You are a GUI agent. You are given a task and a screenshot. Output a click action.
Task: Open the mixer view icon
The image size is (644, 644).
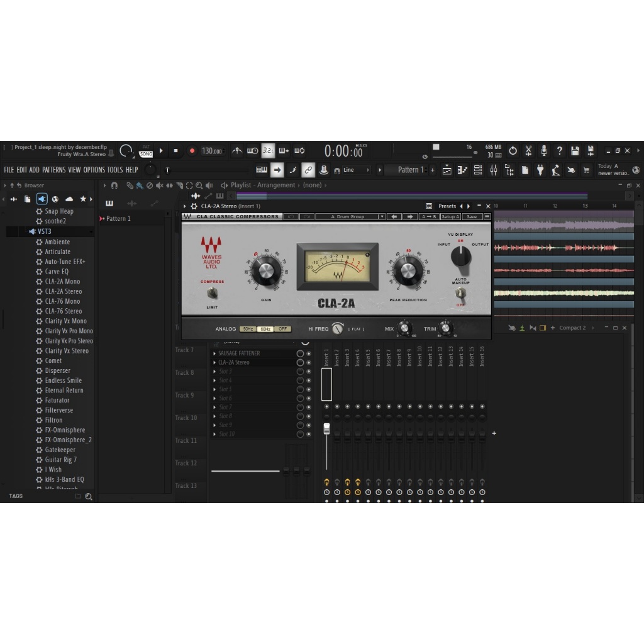(x=493, y=170)
